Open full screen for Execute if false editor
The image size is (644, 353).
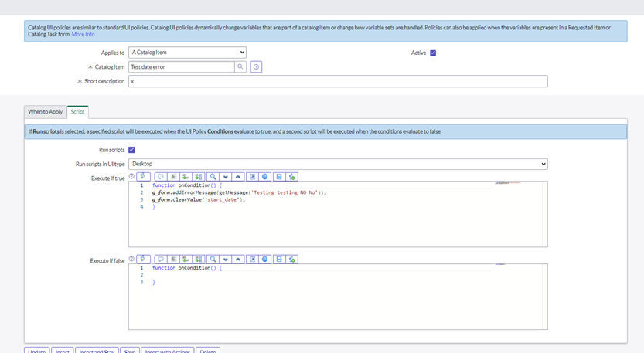pyautogui.click(x=252, y=259)
